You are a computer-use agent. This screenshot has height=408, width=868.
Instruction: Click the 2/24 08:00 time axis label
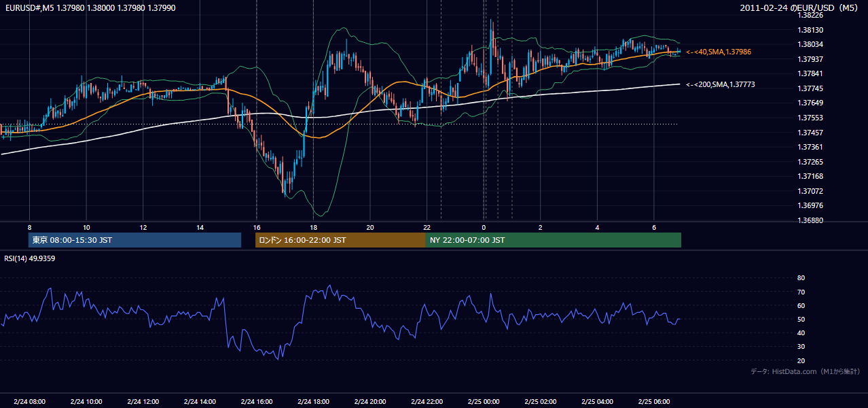29,401
